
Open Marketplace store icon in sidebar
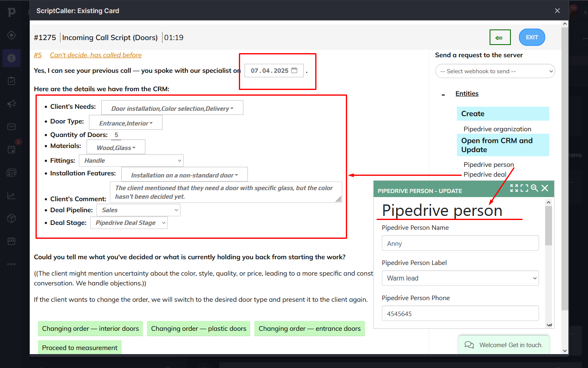click(11, 241)
